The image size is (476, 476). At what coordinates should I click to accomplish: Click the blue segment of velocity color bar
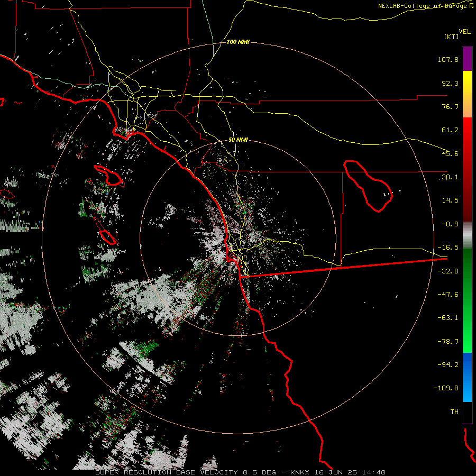tap(467, 377)
